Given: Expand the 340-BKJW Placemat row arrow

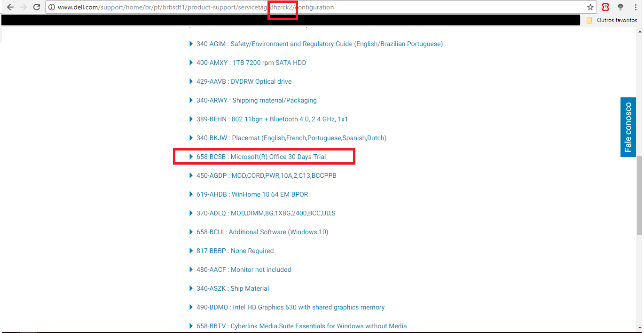Looking at the screenshot, I should click(191, 138).
